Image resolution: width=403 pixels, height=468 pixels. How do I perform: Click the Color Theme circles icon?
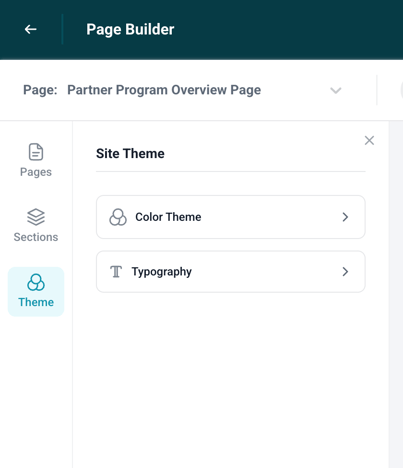[x=118, y=217]
